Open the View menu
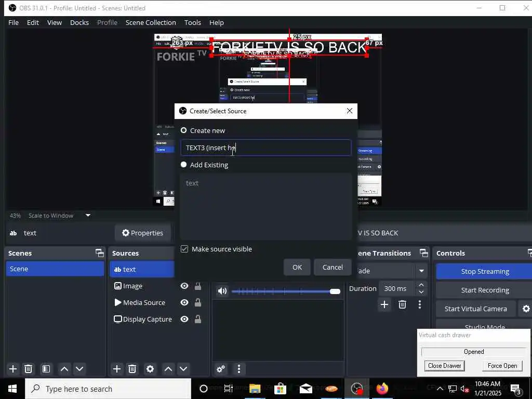Viewport: 532px width, 399px height. click(x=54, y=22)
